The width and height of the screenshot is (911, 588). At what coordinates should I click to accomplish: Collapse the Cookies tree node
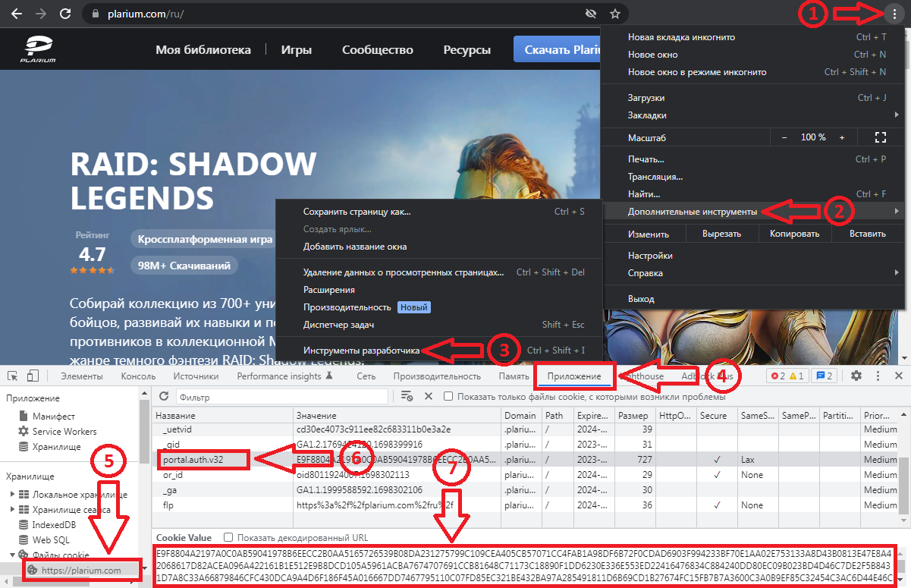coord(12,555)
